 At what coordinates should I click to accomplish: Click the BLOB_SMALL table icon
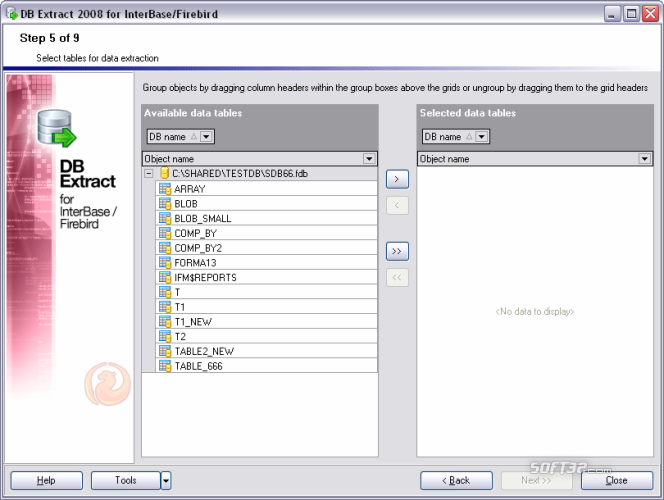[165, 218]
